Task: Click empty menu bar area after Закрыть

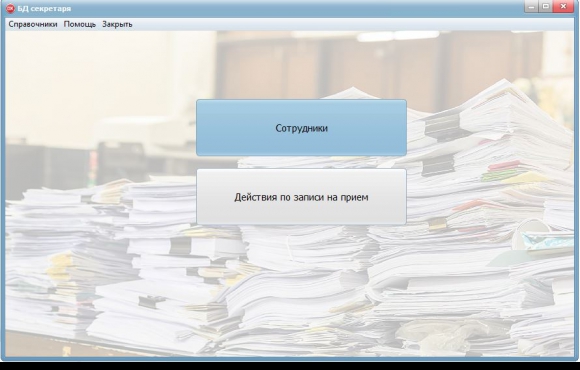Action: pos(351,24)
